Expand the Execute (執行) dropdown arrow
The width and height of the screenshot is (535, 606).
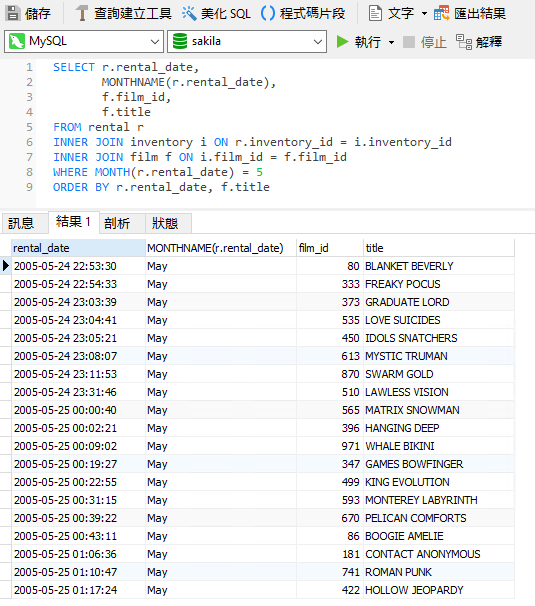pyautogui.click(x=391, y=42)
